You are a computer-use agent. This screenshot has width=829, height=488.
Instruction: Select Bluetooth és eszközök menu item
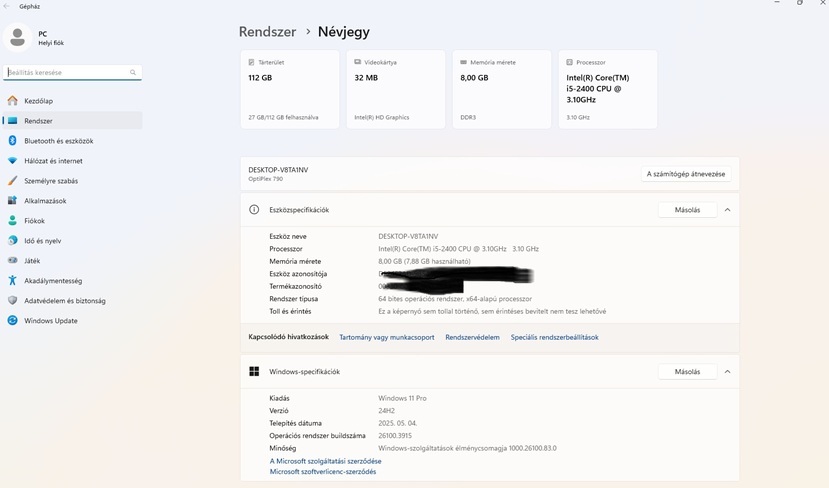(72, 141)
